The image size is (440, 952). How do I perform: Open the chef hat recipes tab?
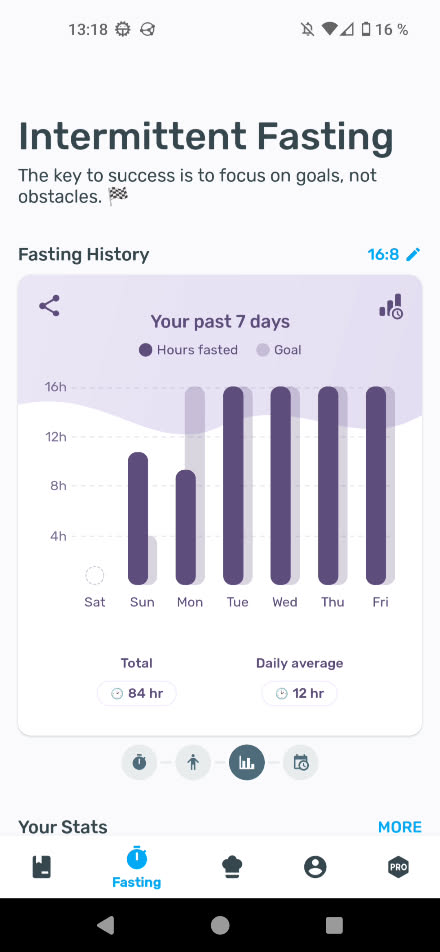point(232,867)
